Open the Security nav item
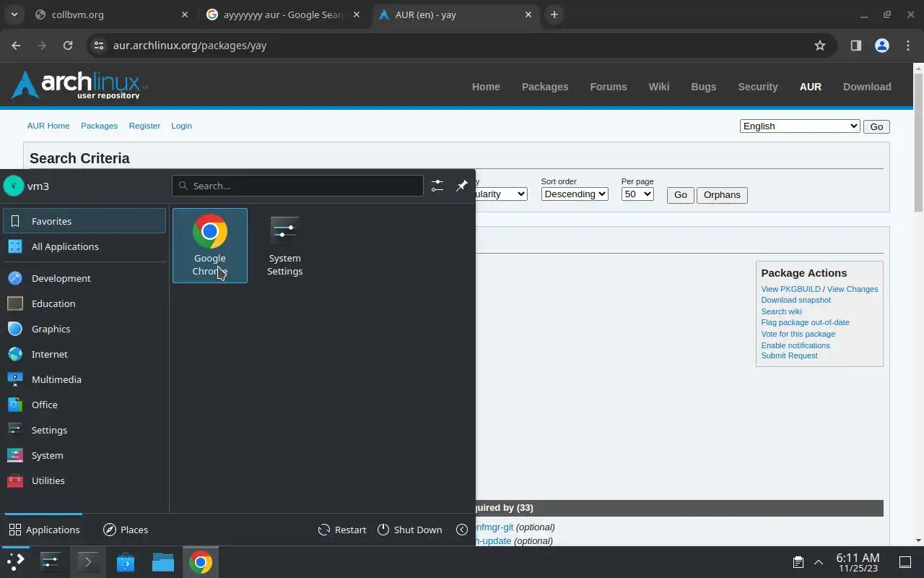 pos(758,87)
